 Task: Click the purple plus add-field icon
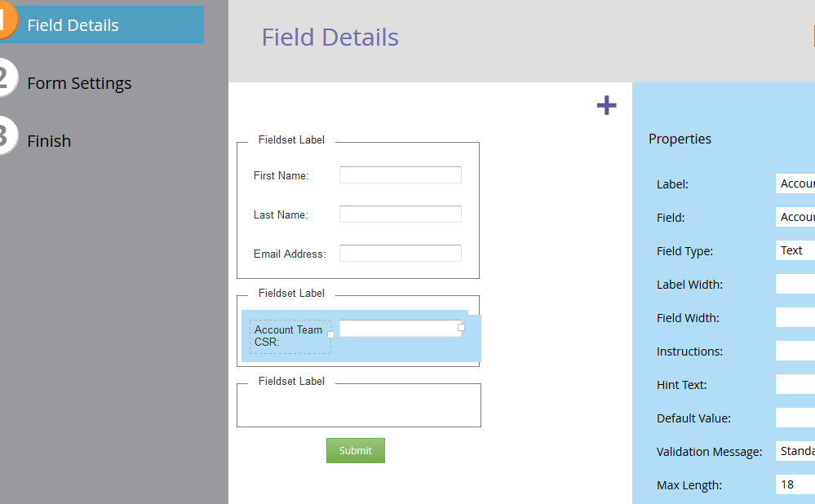[x=606, y=105]
